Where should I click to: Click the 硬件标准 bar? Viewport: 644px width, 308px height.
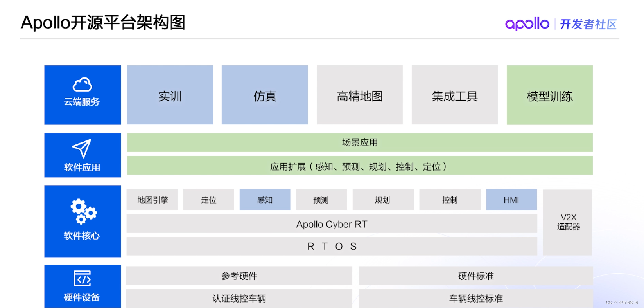click(x=476, y=276)
